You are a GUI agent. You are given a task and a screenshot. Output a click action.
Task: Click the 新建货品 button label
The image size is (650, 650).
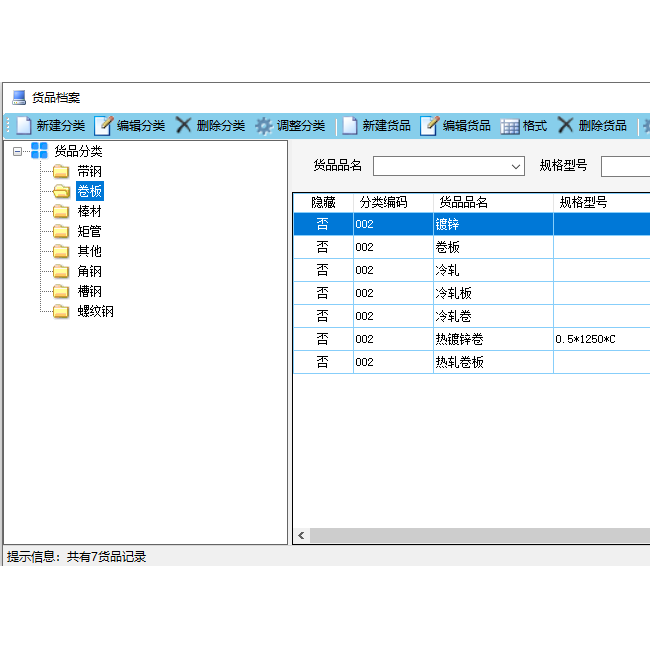[386, 126]
